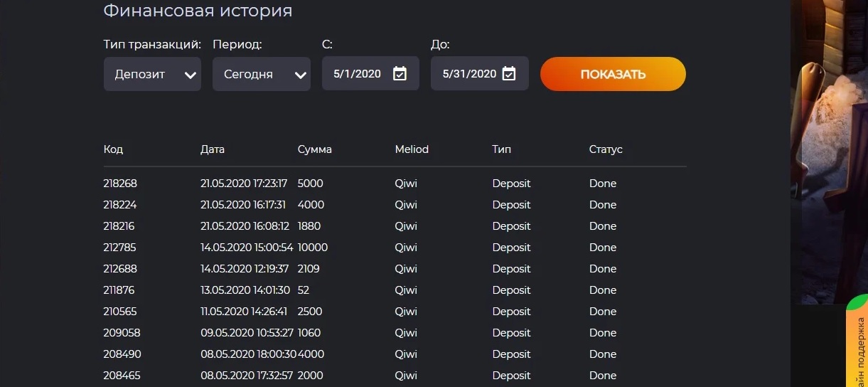Click the 10000 amount cell
Image resolution: width=868 pixels, height=387 pixels.
[313, 248]
